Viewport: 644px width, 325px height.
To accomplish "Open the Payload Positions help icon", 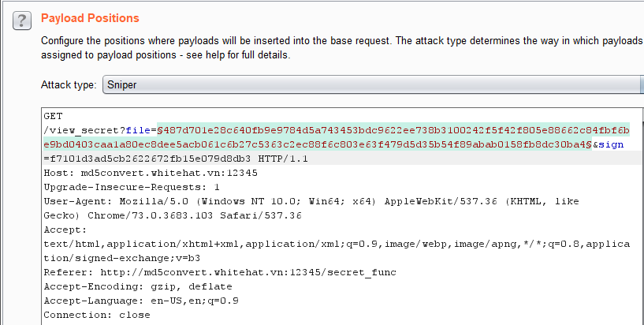I will (22, 21).
